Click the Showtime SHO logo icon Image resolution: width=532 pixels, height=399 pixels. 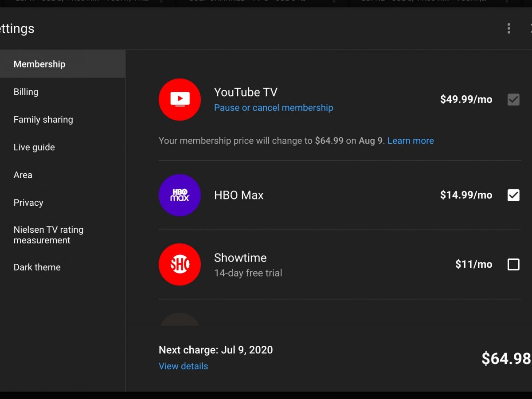click(x=180, y=264)
